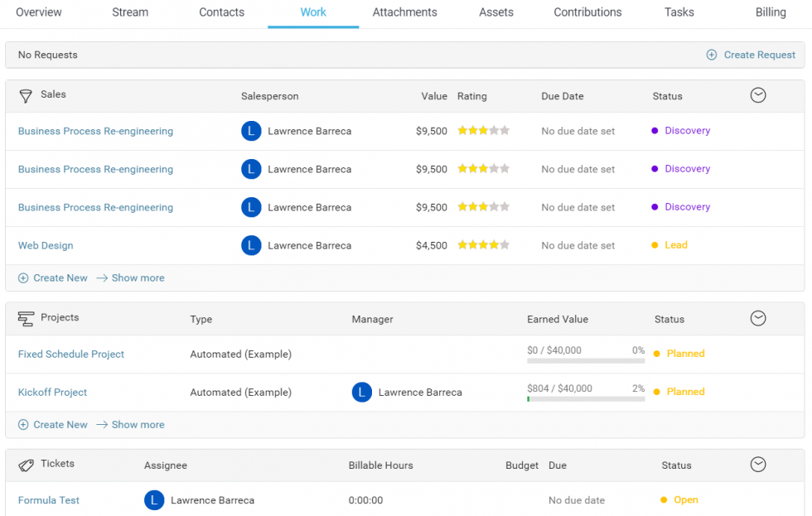Switch to the Attachments tab
The height and width of the screenshot is (516, 812).
(x=404, y=12)
